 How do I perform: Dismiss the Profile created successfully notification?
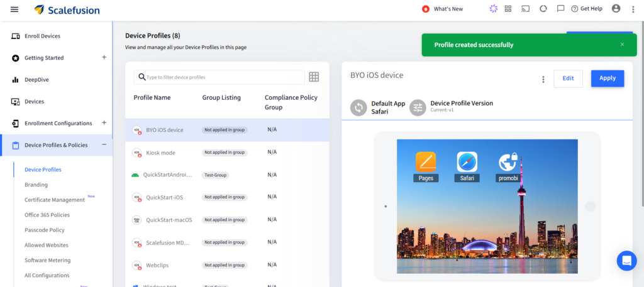point(622,45)
